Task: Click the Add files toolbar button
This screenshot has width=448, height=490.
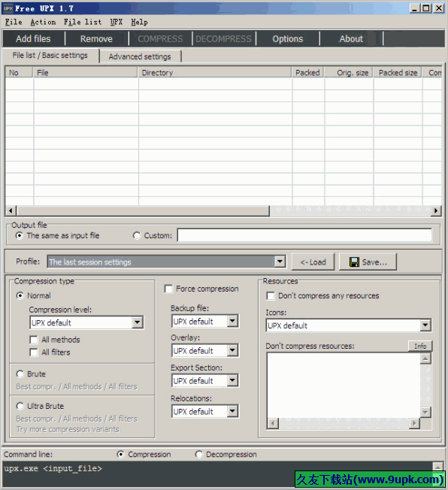Action: (x=33, y=39)
